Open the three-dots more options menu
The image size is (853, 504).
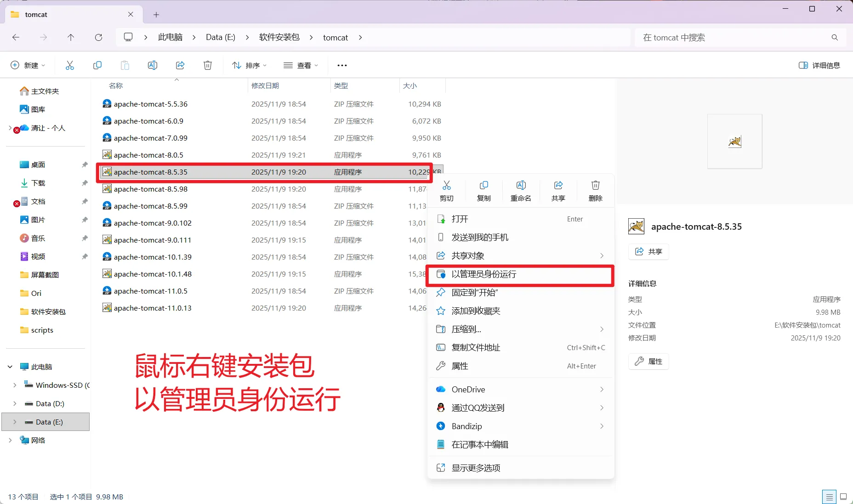coord(342,65)
